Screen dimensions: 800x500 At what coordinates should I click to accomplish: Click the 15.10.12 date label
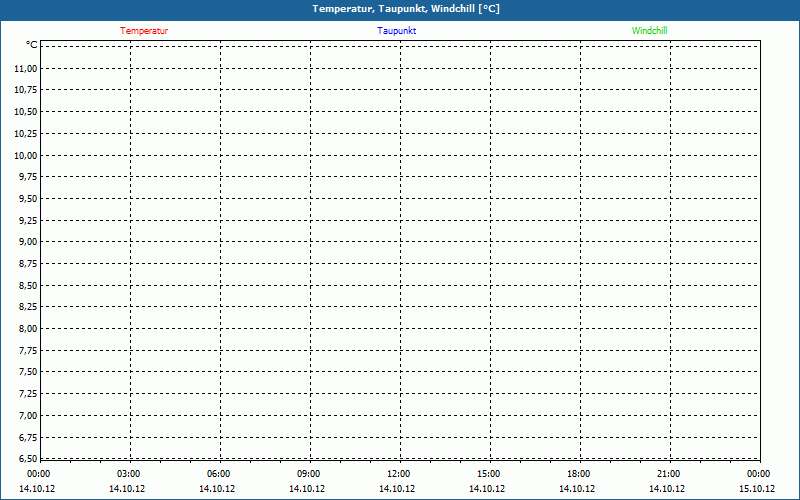coord(757,489)
